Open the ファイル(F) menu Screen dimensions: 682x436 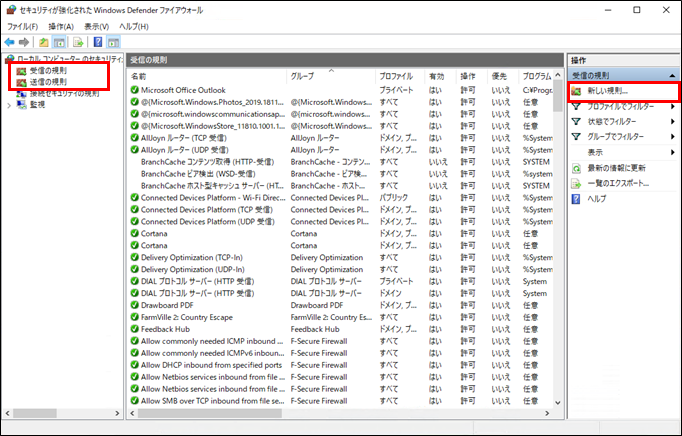pyautogui.click(x=23, y=24)
